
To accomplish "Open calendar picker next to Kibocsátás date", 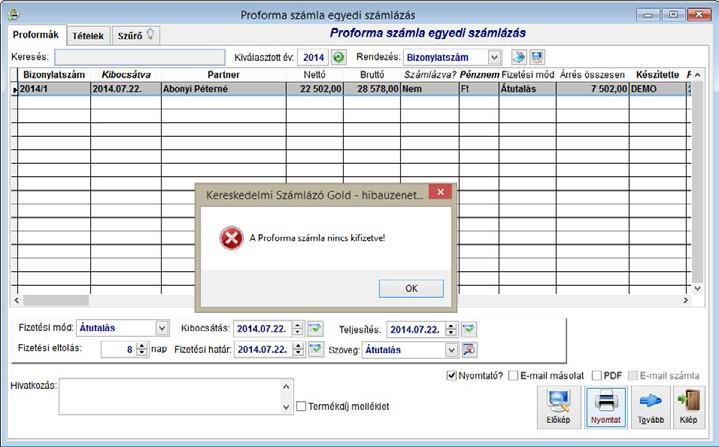I will [x=315, y=329].
